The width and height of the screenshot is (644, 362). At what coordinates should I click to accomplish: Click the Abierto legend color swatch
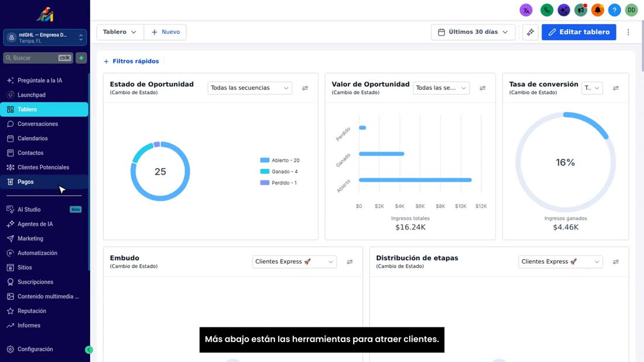click(265, 160)
